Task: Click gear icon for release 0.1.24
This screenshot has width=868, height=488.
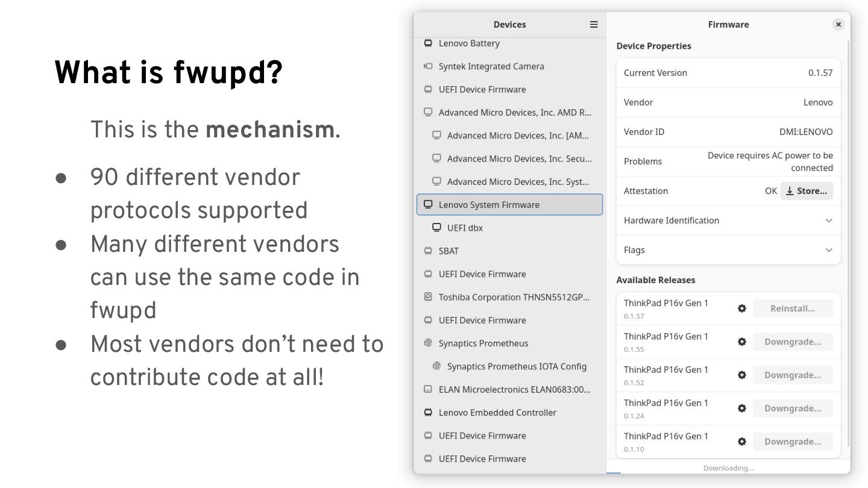Action: (x=742, y=408)
